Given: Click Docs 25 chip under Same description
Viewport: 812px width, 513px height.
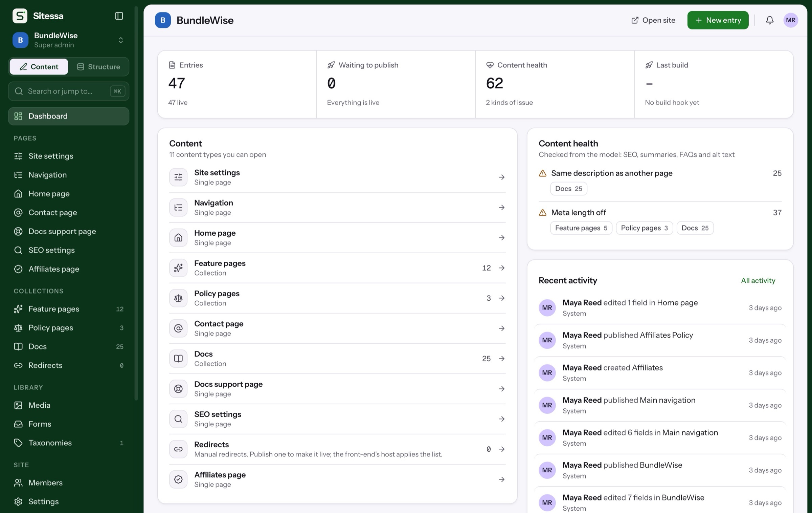Looking at the screenshot, I should point(568,189).
